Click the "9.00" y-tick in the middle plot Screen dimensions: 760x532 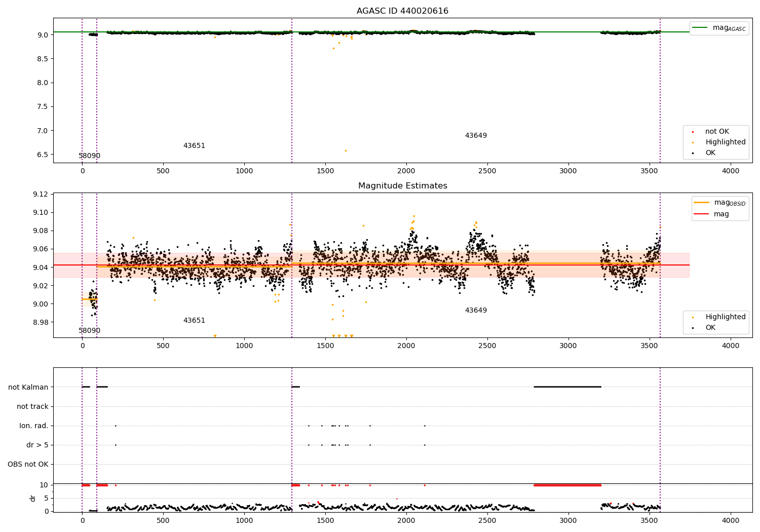pos(41,304)
